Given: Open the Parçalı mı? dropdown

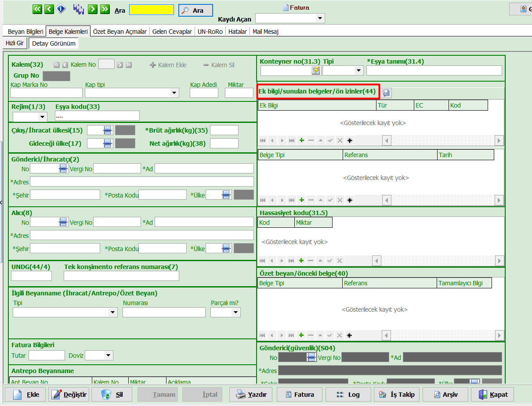Looking at the screenshot, I should pos(236,313).
